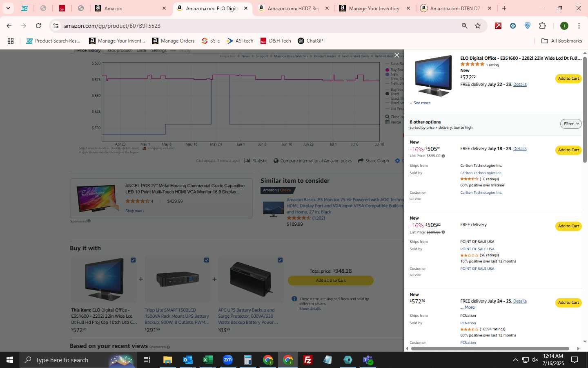Switch to the pinned D&H tab

pyautogui.click(x=62, y=8)
